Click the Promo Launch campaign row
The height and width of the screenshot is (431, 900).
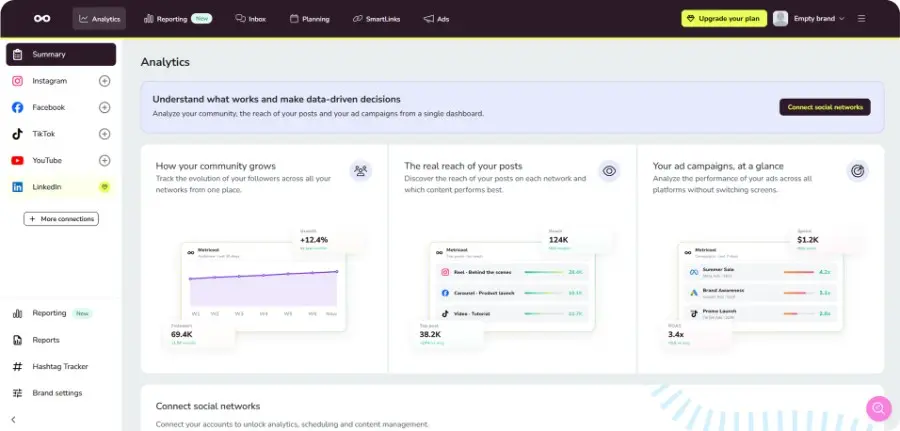click(761, 313)
